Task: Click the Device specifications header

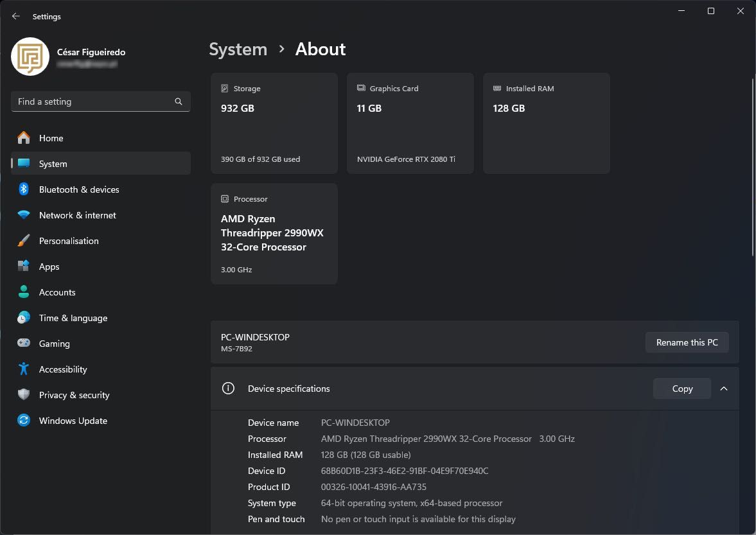Action: [x=475, y=389]
